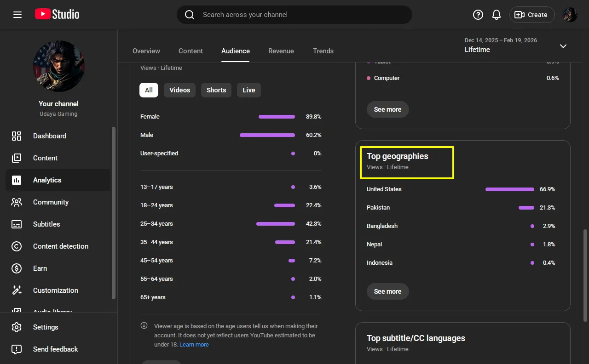Viewport: 589px width, 364px height.
Task: Click the Male 60.2% bar
Action: pyautogui.click(x=267, y=135)
